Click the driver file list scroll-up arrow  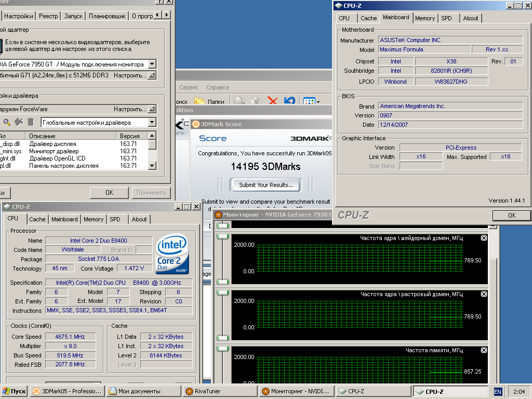click(152, 136)
